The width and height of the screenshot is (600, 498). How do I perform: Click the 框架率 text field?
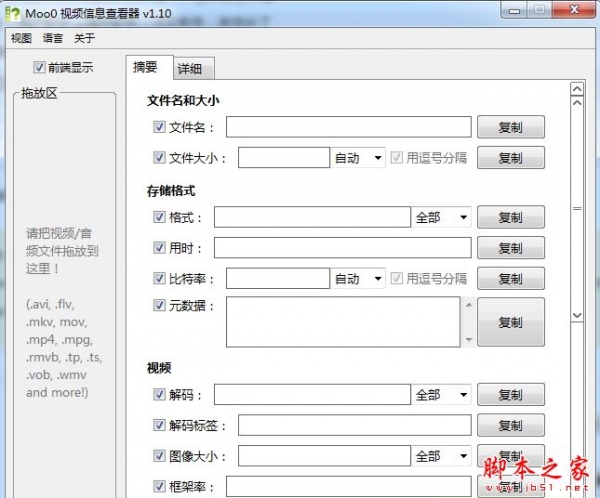pyautogui.click(x=349, y=486)
